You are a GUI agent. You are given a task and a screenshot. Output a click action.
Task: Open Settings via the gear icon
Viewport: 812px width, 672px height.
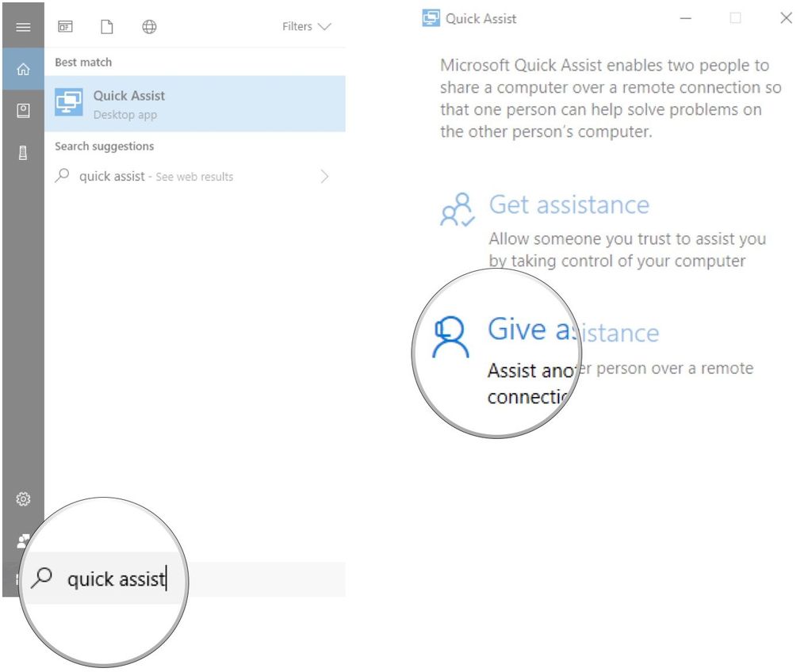click(x=23, y=499)
